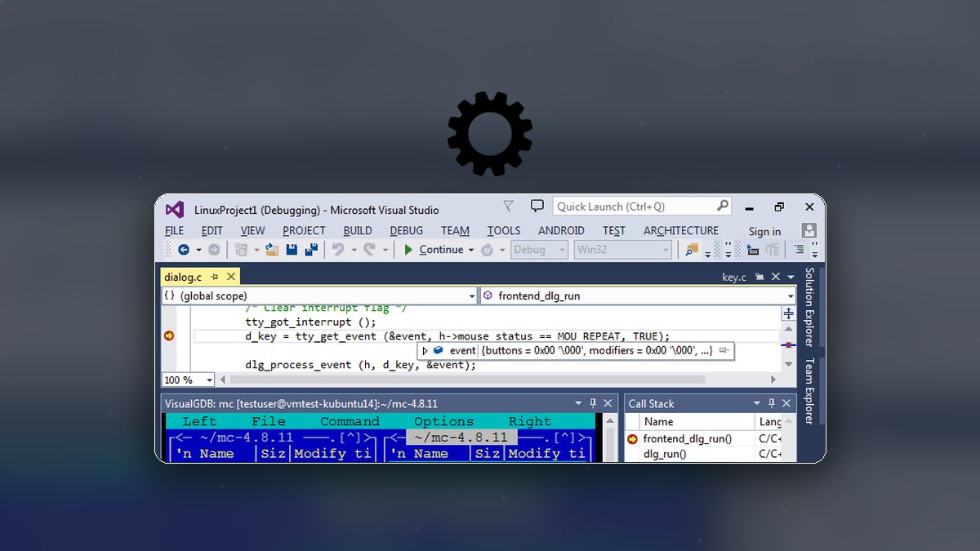Click the account avatar icon
Screen dimensions: 980x551
pos(808,231)
